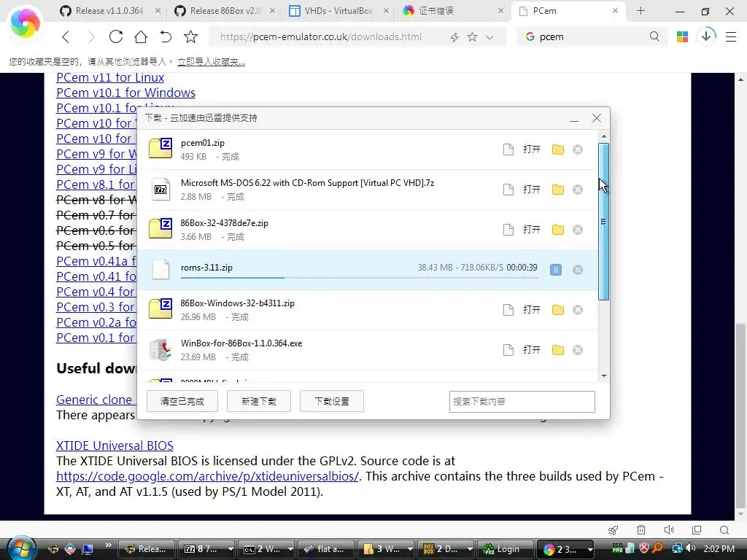Click download list scroll down arrow
Screen dimensions: 747x560
tap(604, 376)
